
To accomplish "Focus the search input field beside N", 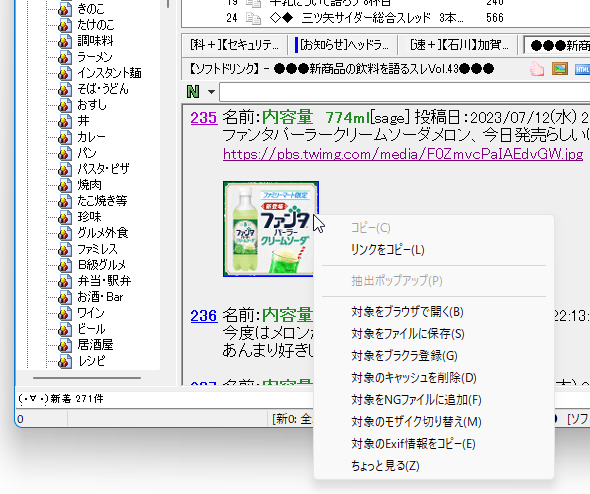I will point(404,92).
